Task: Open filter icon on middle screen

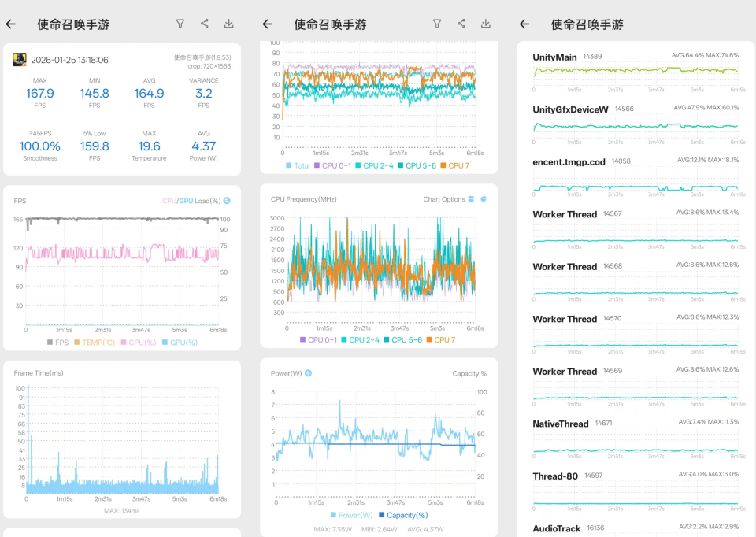Action: pyautogui.click(x=437, y=24)
